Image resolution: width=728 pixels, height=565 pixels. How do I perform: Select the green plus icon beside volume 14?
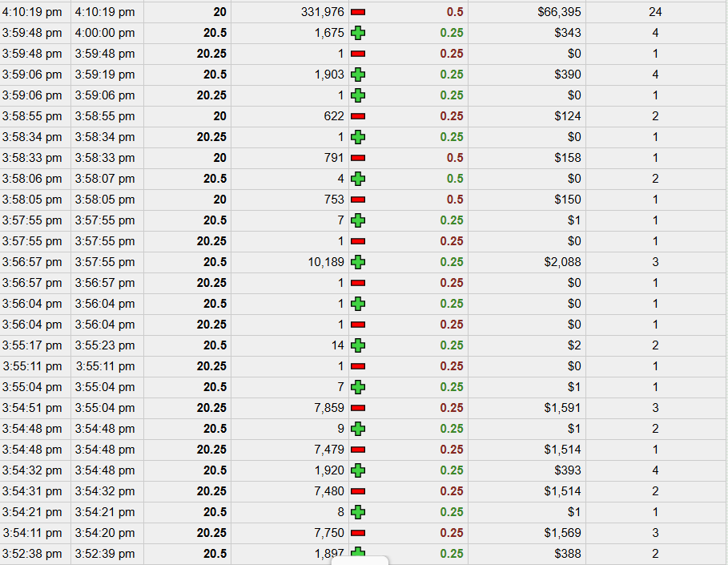pos(358,345)
